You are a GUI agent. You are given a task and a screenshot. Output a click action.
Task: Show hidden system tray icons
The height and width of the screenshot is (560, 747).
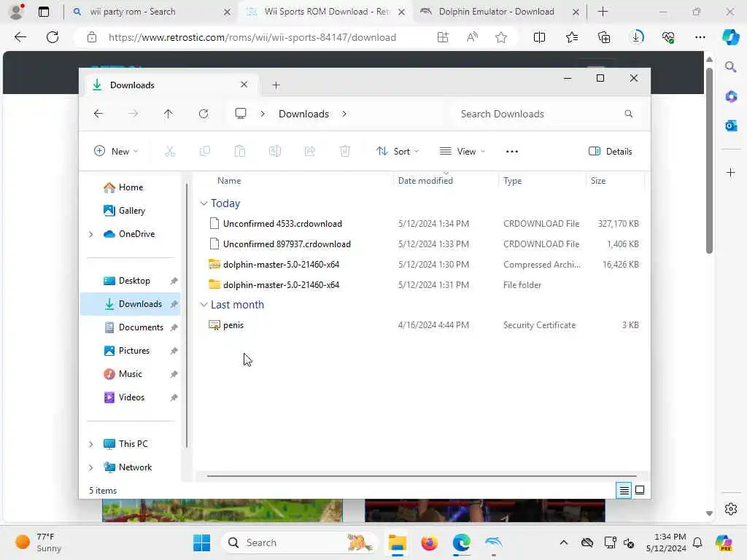564,542
